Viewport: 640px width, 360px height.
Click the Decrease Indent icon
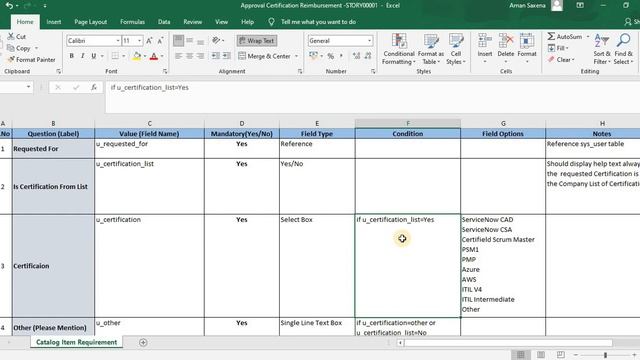216,56
